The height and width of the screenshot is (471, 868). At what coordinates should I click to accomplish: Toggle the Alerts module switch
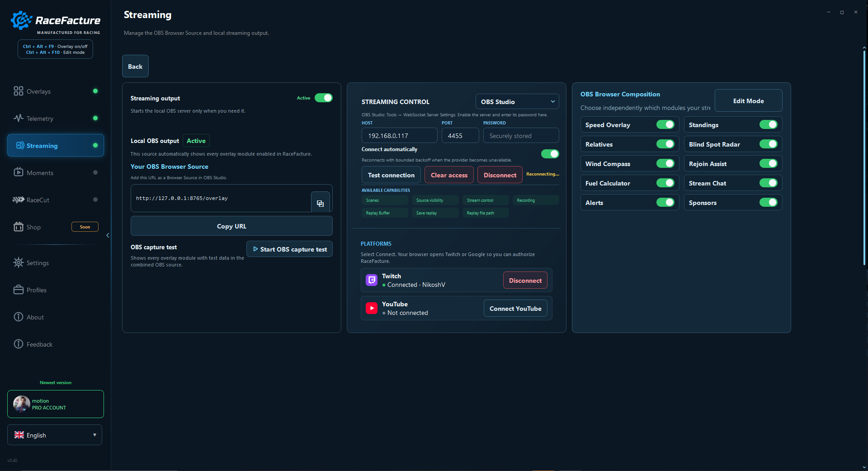[665, 202]
